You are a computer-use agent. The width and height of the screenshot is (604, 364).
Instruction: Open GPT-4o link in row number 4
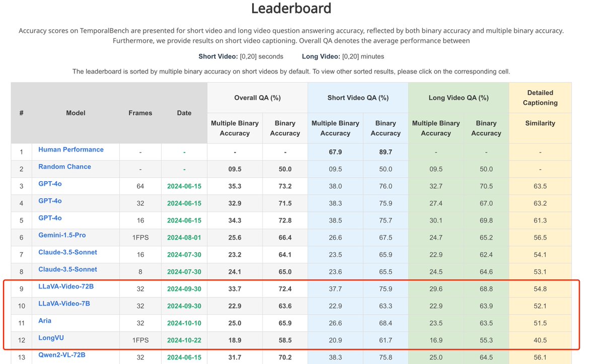click(x=50, y=201)
